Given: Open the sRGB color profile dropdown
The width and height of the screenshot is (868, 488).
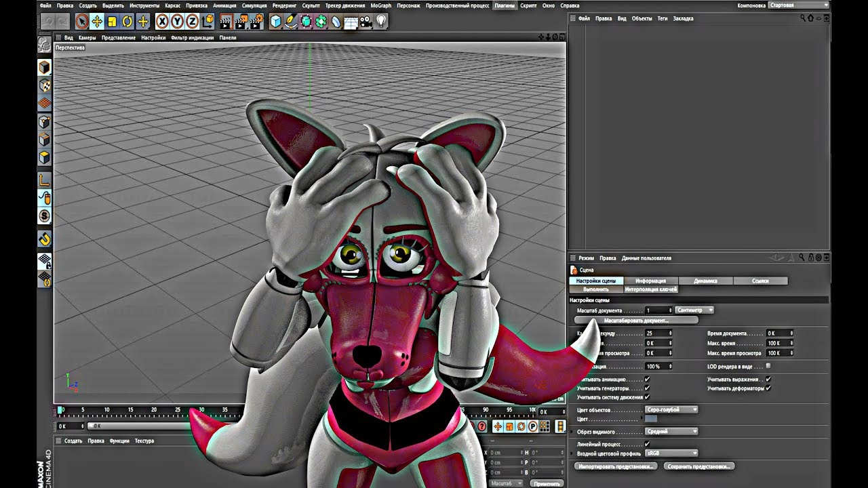Looking at the screenshot, I should (x=671, y=453).
